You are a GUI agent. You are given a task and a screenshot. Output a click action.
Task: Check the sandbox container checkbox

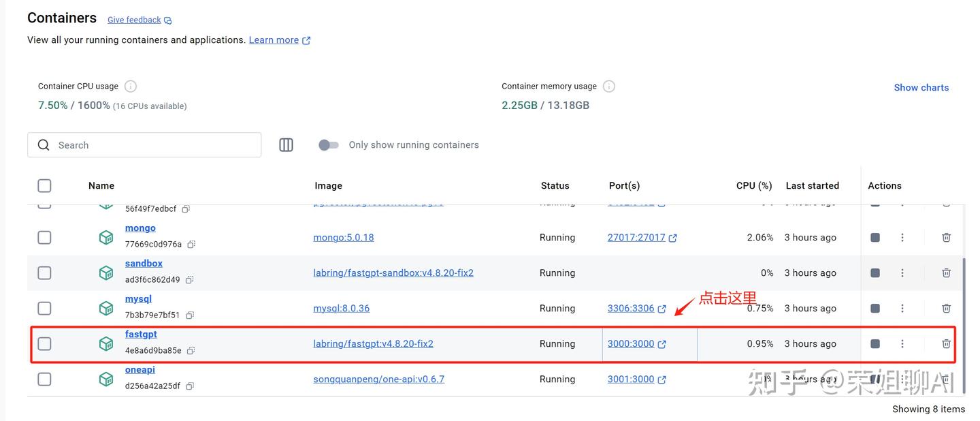pyautogui.click(x=44, y=272)
